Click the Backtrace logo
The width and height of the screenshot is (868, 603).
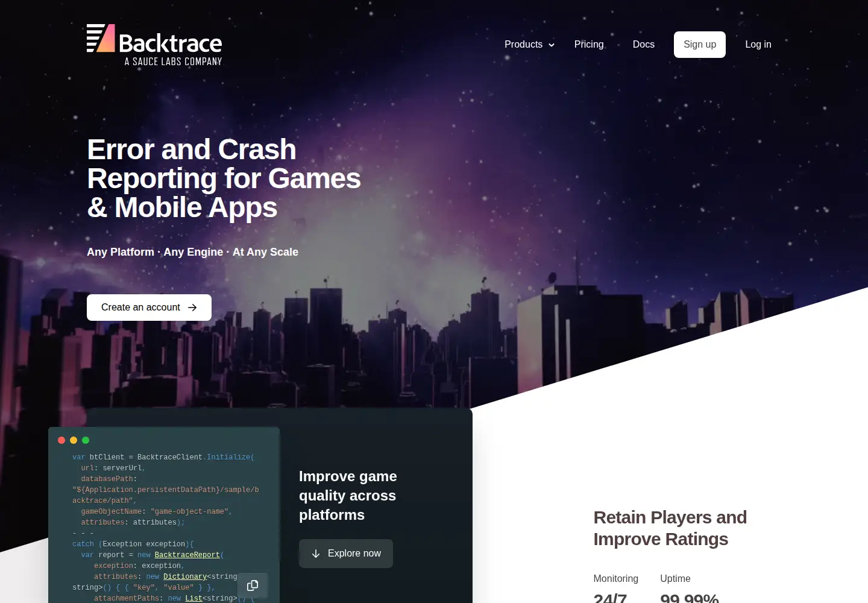pyautogui.click(x=154, y=45)
